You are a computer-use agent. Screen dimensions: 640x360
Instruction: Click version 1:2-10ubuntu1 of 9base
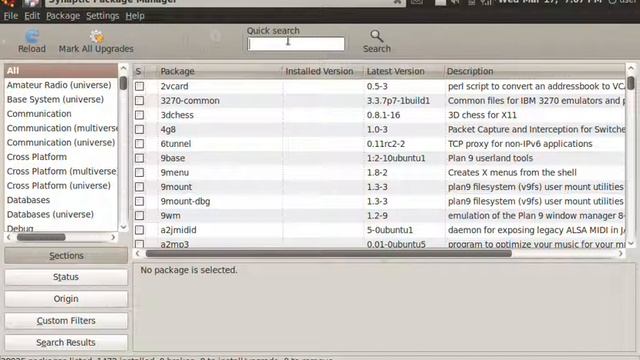pos(396,158)
